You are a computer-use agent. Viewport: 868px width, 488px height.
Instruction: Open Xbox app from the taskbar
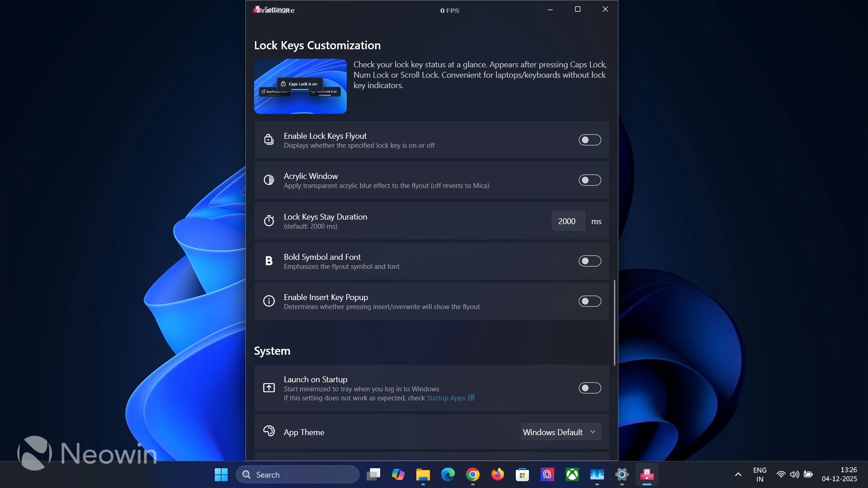coord(572,474)
